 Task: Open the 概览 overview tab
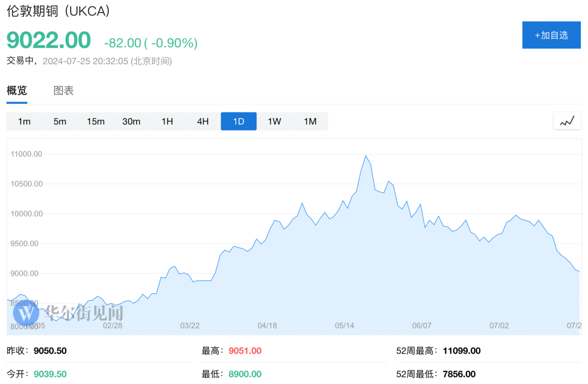(x=17, y=91)
